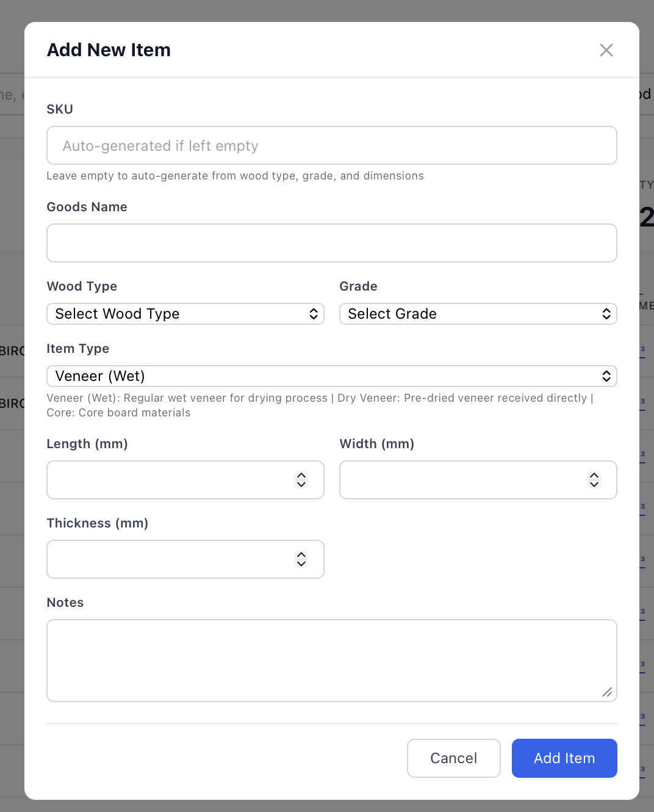Increment Width using the up arrow
This screenshot has height=812, width=654.
tap(594, 476)
